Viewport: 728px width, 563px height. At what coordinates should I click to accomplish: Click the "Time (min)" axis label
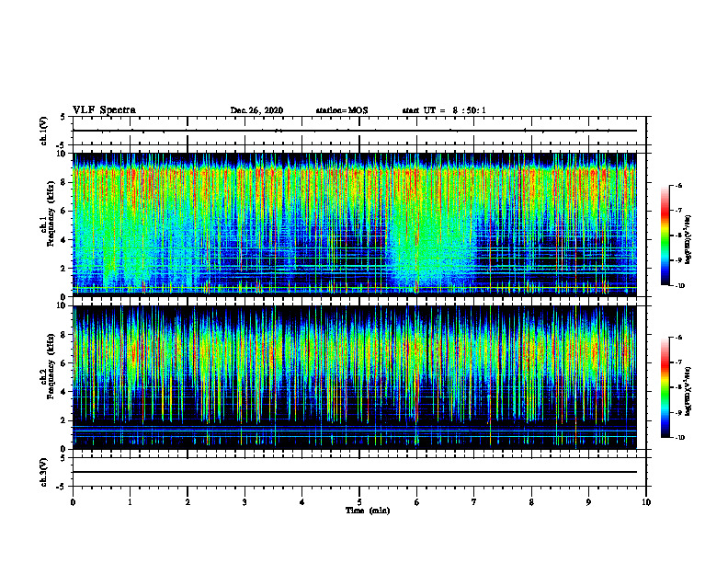point(368,511)
